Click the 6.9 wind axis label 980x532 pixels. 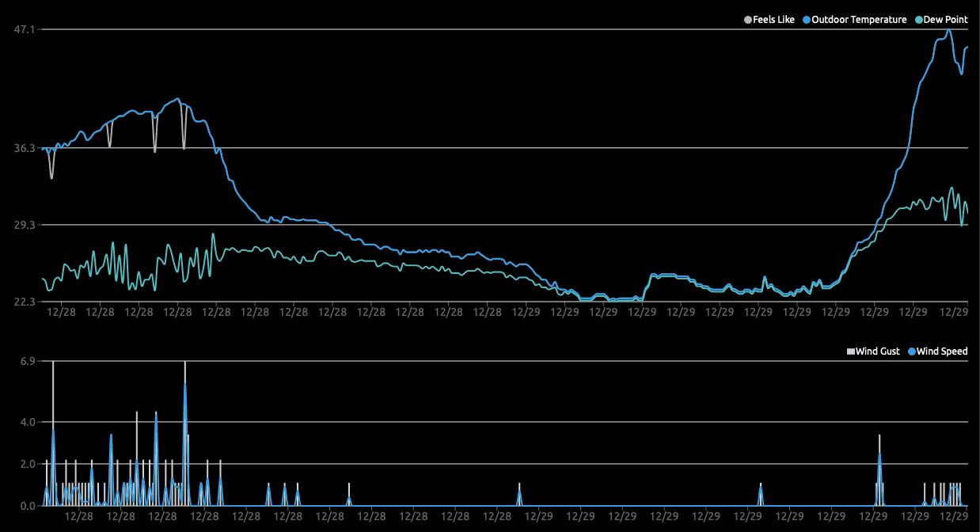pos(28,361)
